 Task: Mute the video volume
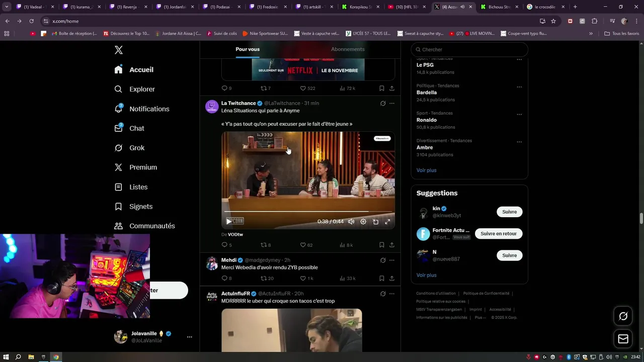[x=351, y=222]
